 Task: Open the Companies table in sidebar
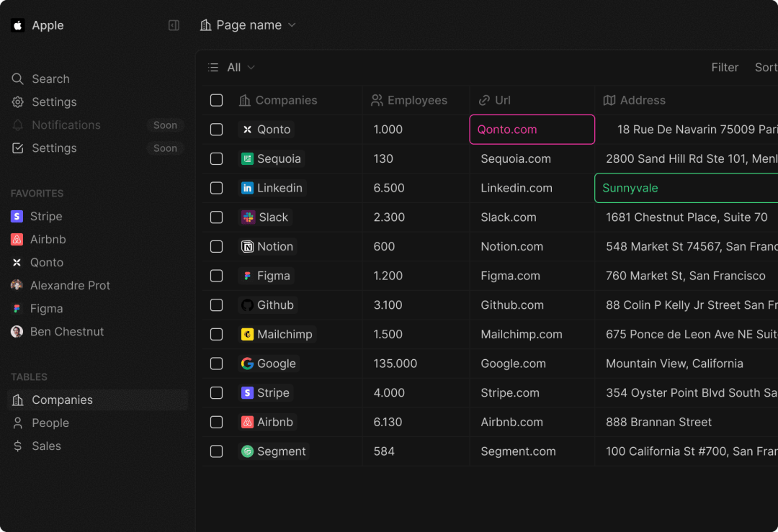(97, 400)
